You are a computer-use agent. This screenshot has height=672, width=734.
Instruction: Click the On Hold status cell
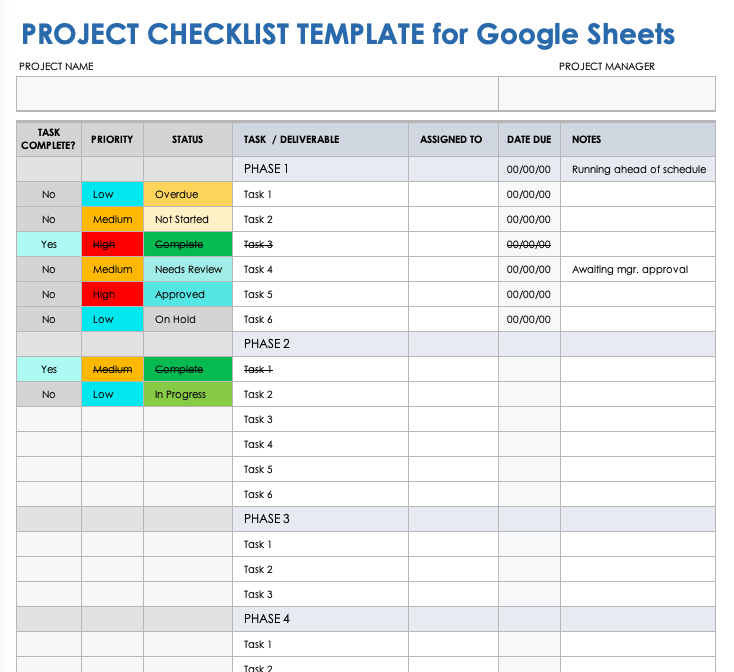pyautogui.click(x=188, y=320)
